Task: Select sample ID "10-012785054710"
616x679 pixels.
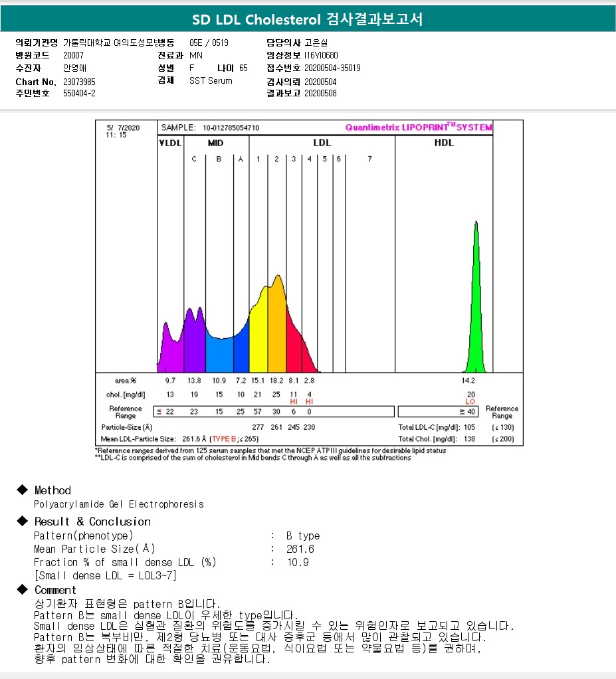Action: pyautogui.click(x=231, y=128)
